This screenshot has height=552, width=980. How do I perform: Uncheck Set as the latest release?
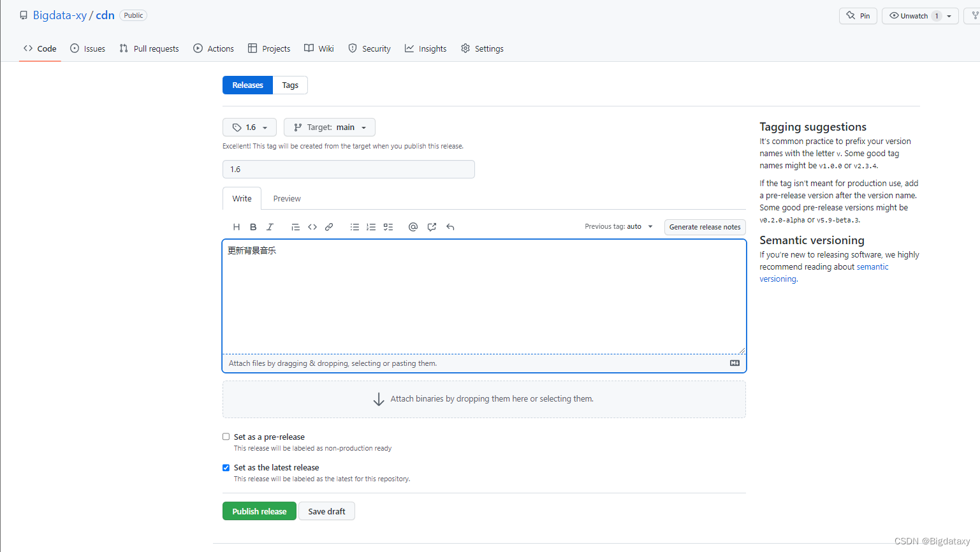(x=226, y=467)
